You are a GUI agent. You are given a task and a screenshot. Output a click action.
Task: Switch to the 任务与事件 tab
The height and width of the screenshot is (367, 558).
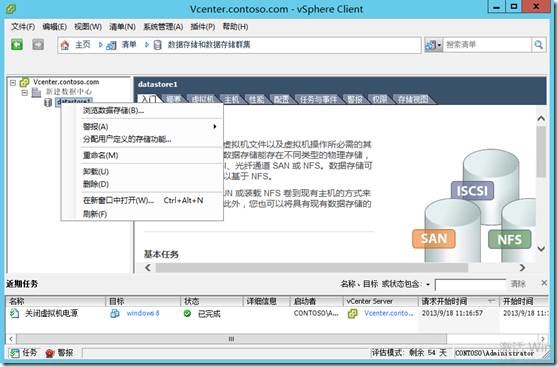click(318, 99)
